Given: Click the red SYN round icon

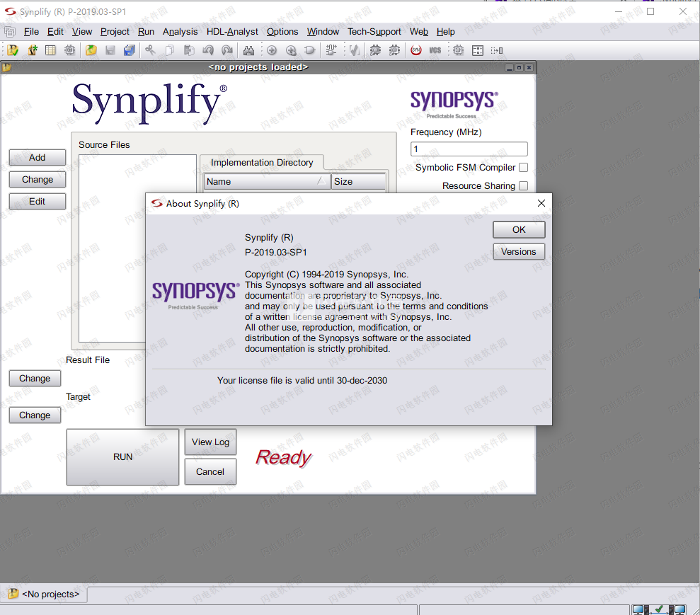Looking at the screenshot, I should click(x=416, y=50).
